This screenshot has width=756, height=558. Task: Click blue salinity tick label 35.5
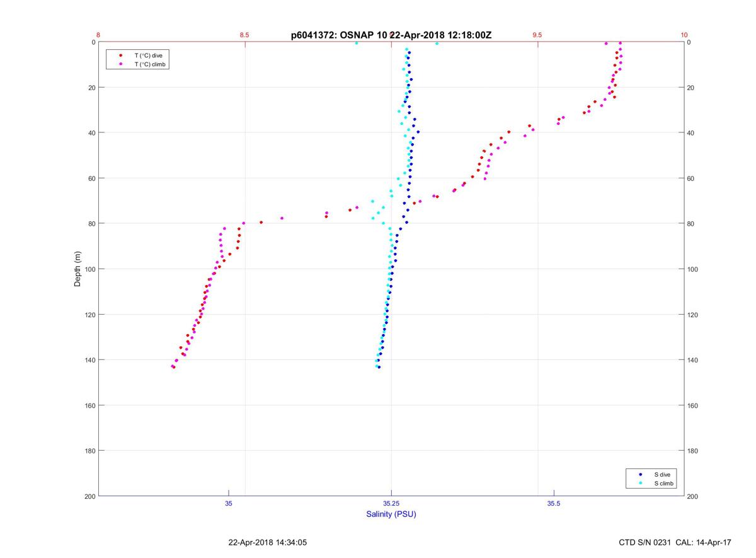coord(554,503)
